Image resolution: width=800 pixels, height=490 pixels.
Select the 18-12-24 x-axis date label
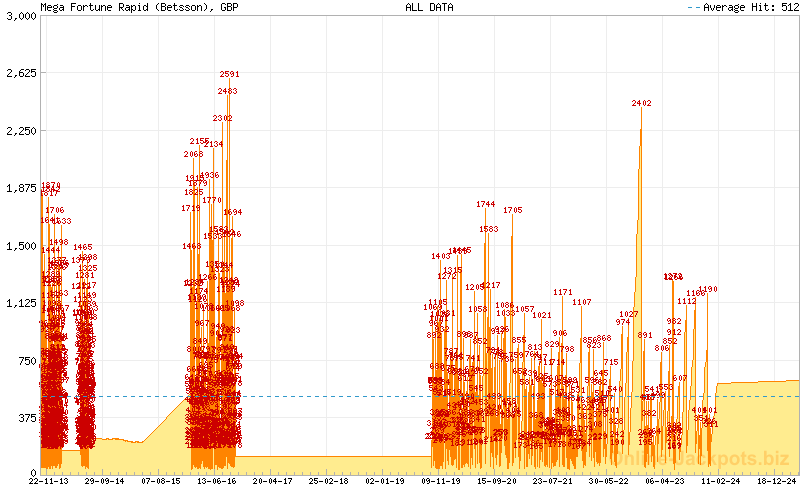[775, 481]
